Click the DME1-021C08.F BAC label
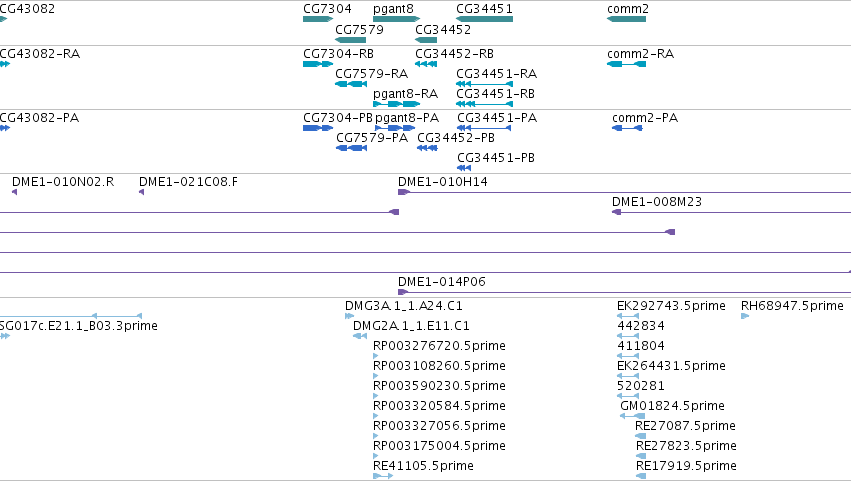Screen dimensions: 851x481 pos(188,182)
